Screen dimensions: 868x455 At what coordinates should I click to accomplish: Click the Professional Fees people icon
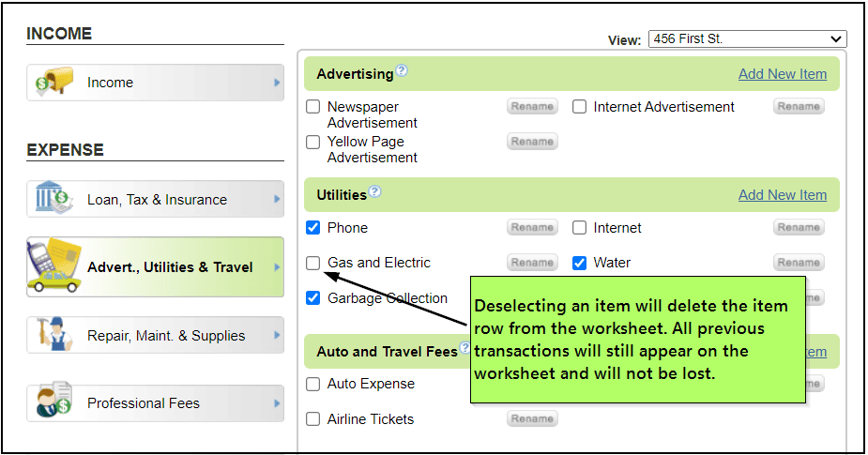pyautogui.click(x=53, y=402)
